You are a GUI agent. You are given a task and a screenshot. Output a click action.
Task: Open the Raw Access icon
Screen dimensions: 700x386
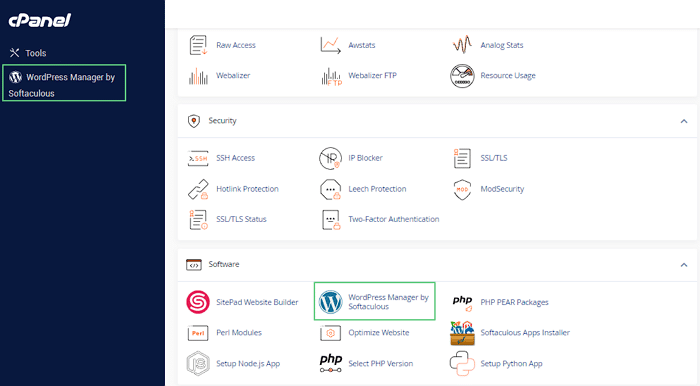[x=198, y=45]
